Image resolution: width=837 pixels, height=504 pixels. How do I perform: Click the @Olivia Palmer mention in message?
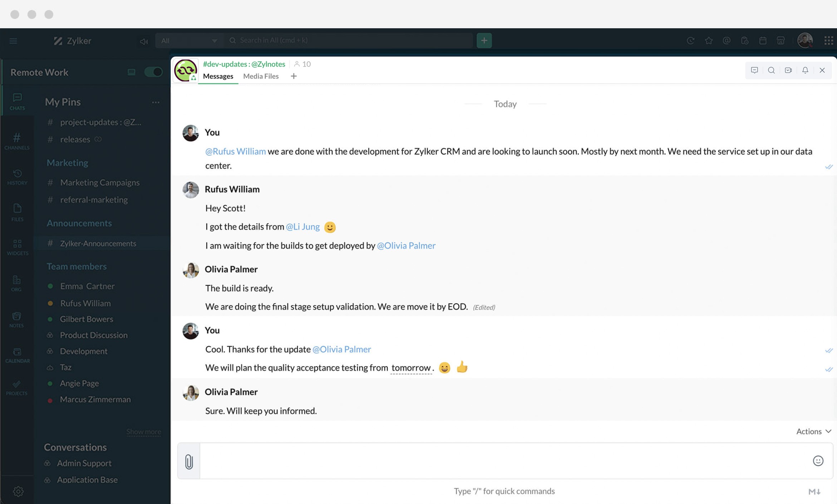click(406, 246)
